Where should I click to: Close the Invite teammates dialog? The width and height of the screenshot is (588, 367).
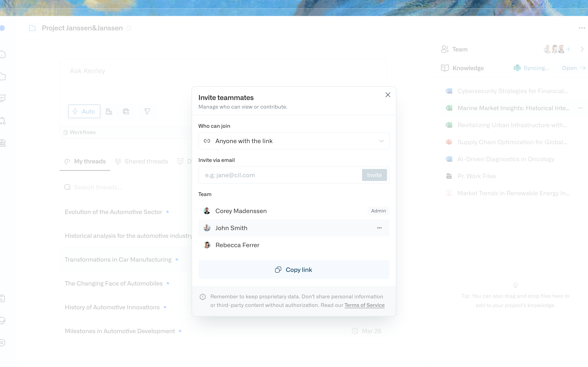388,95
